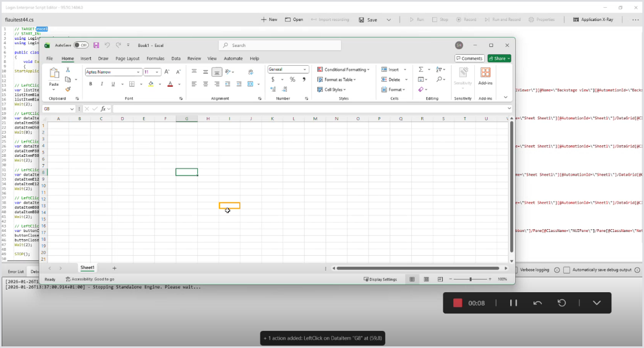644x348 pixels.
Task: Click the green Share button
Action: 499,59
